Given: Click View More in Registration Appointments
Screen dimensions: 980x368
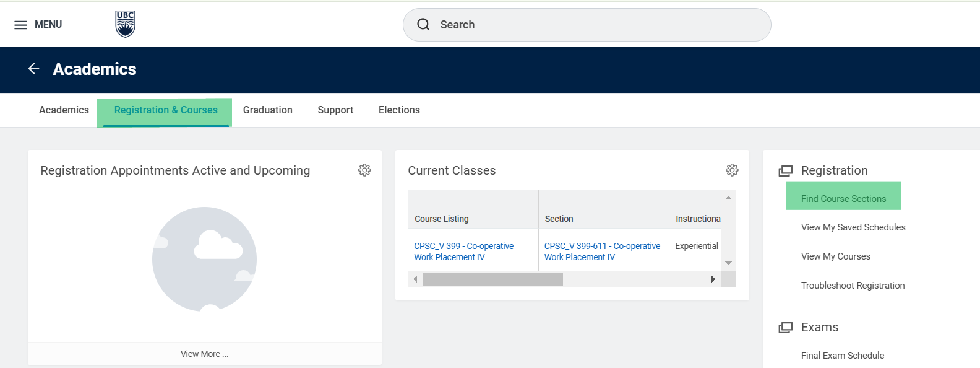Looking at the screenshot, I should 205,354.
